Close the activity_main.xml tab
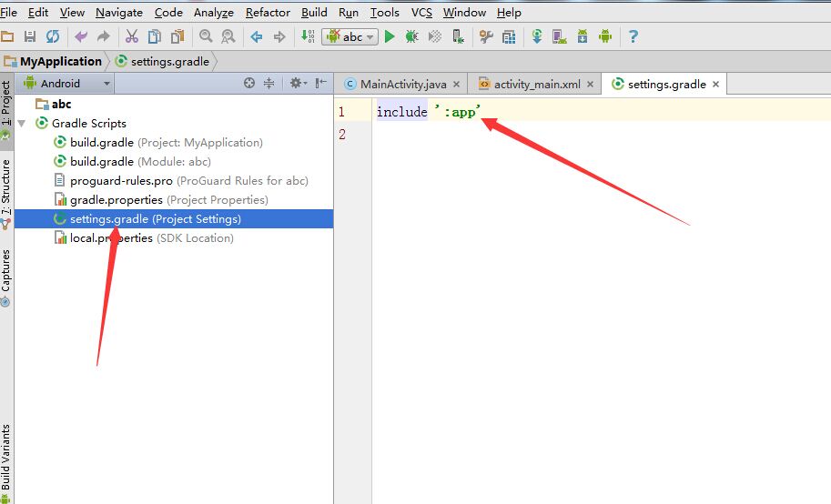This screenshot has height=504, width=831. [x=590, y=85]
